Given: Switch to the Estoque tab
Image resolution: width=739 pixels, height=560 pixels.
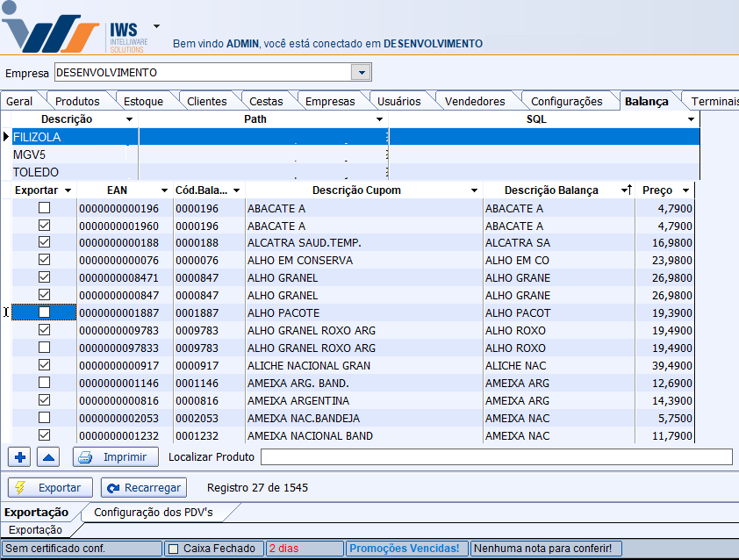Looking at the screenshot, I should coord(143,101).
